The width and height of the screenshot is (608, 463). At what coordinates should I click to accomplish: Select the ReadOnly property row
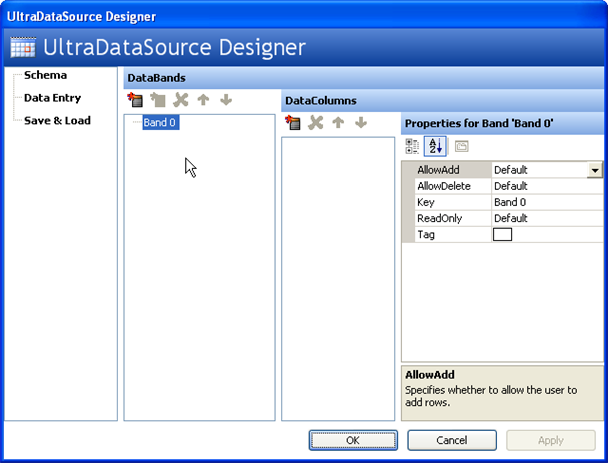point(453,218)
